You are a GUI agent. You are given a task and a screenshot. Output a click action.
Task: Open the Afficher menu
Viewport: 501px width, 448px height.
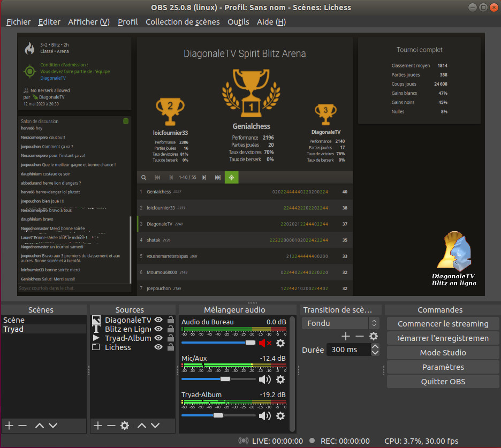point(89,22)
